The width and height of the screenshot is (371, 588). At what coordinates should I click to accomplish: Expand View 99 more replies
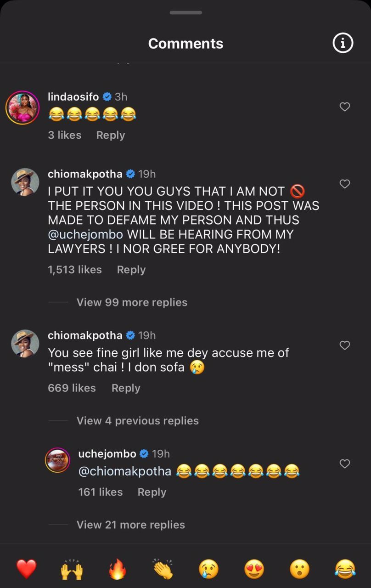click(x=132, y=302)
